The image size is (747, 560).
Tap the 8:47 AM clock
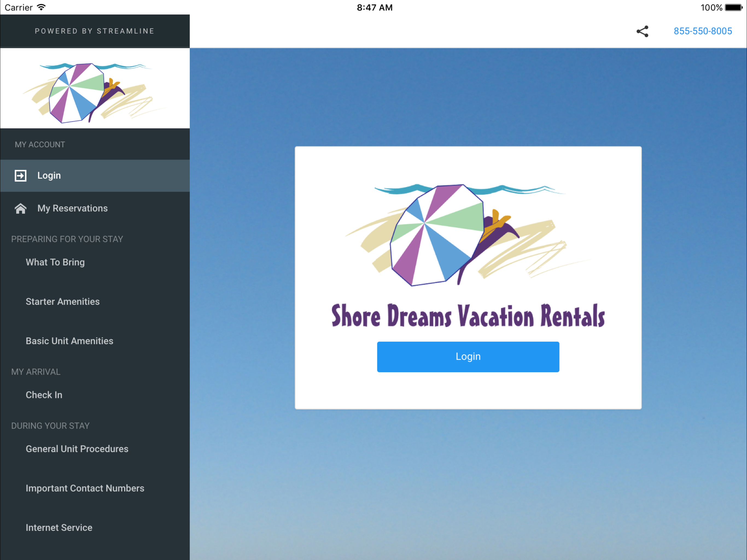(375, 7)
